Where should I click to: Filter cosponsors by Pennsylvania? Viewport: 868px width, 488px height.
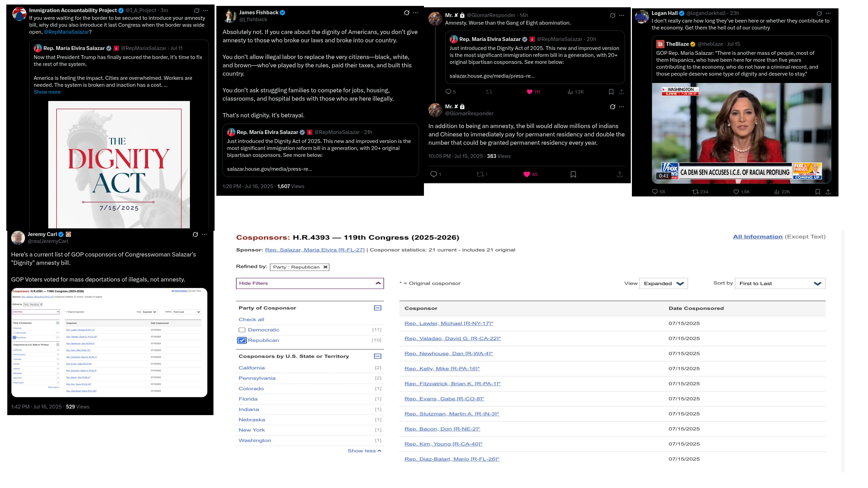[257, 378]
